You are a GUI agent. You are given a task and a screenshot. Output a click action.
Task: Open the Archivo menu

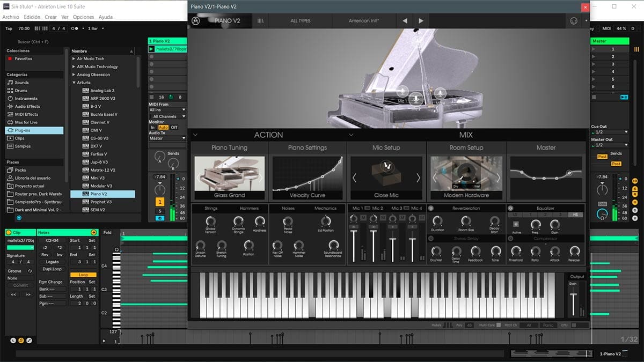click(11, 17)
